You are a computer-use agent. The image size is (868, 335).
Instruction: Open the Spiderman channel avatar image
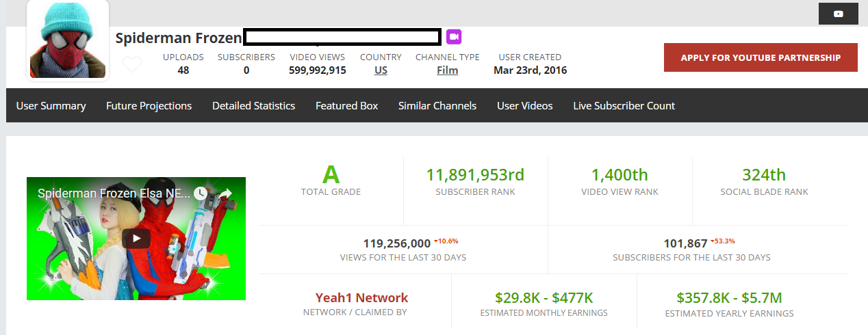click(68, 40)
